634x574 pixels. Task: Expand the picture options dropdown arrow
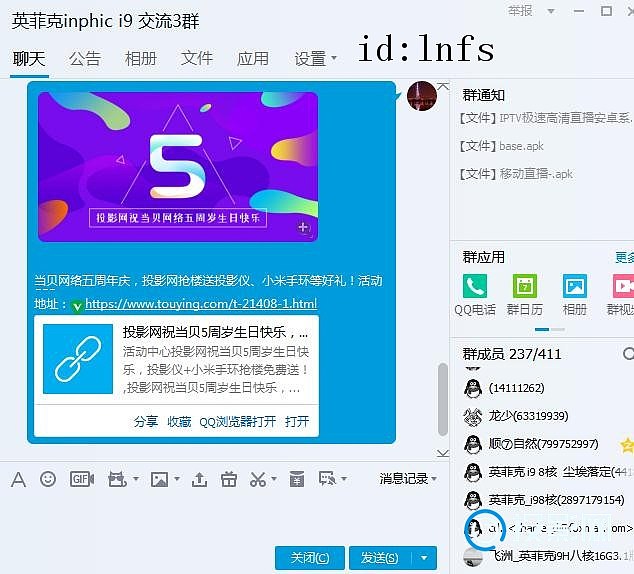[x=177, y=479]
